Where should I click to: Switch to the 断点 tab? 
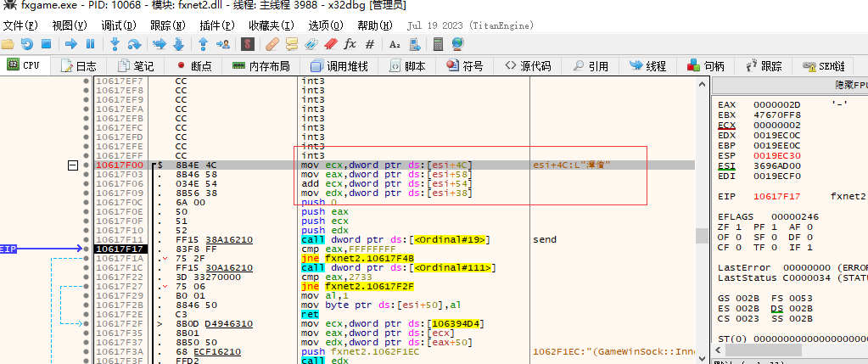coord(194,66)
